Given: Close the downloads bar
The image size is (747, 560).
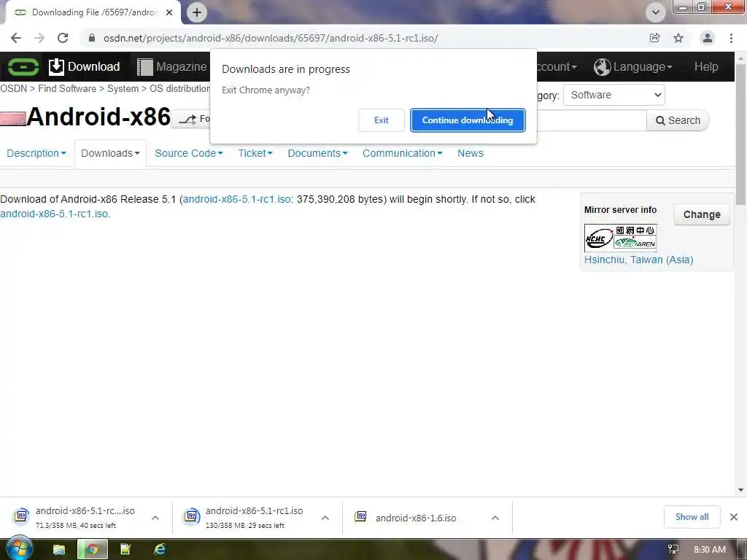Looking at the screenshot, I should (734, 517).
